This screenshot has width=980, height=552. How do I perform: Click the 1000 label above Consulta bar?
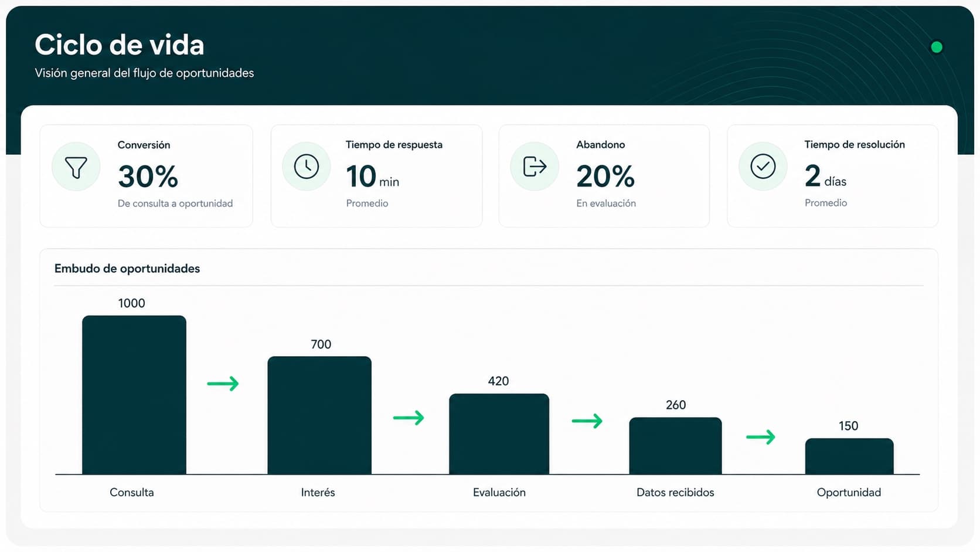[131, 303]
